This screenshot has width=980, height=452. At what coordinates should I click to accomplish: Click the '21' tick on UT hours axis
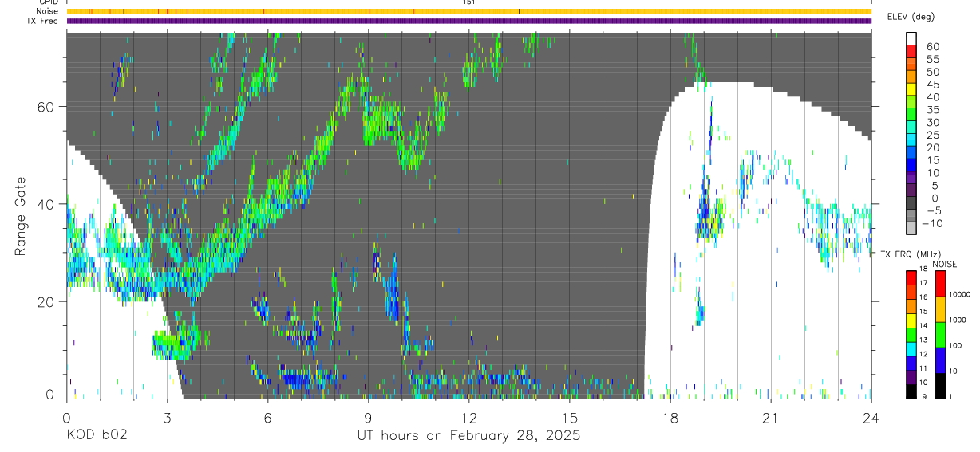point(771,417)
